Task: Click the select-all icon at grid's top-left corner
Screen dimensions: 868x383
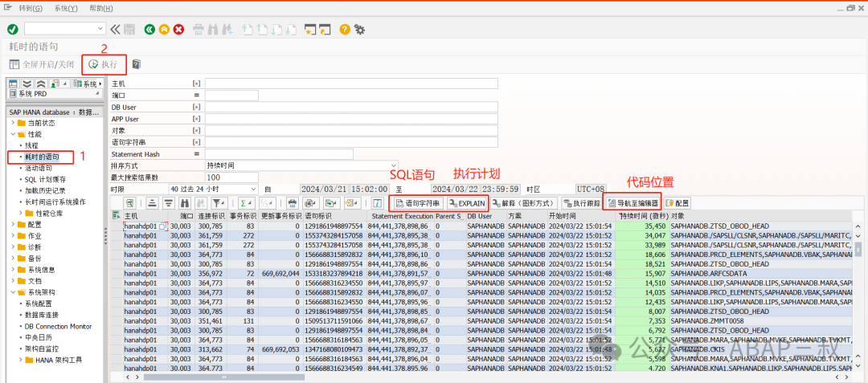Action: (116, 215)
